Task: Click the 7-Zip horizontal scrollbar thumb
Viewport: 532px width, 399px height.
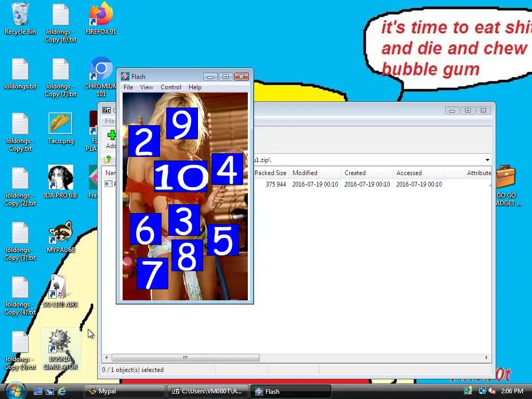Action: (x=185, y=357)
